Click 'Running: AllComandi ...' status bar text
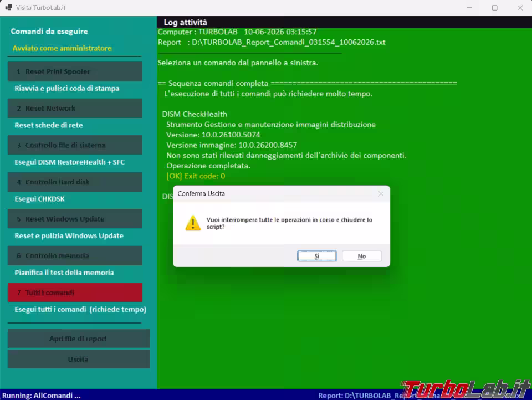This screenshot has width=532, height=400. point(42,396)
